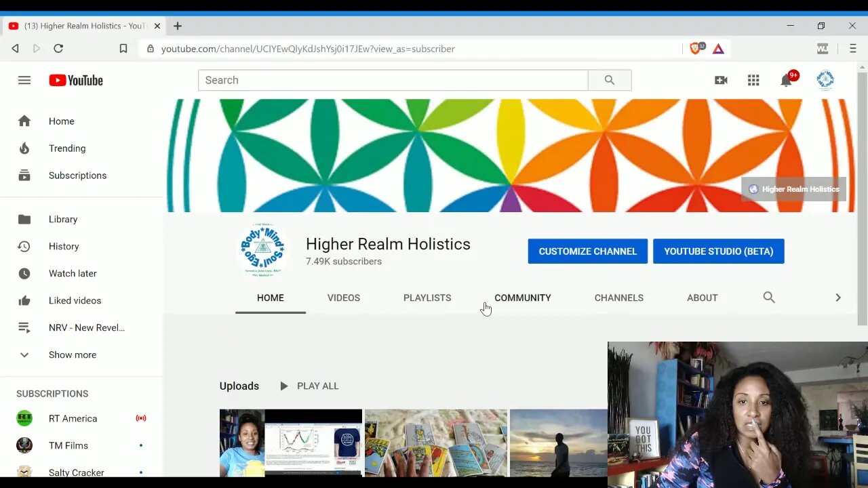Click PLAY ALL for Uploads
Image resolution: width=868 pixels, height=488 pixels.
(309, 386)
